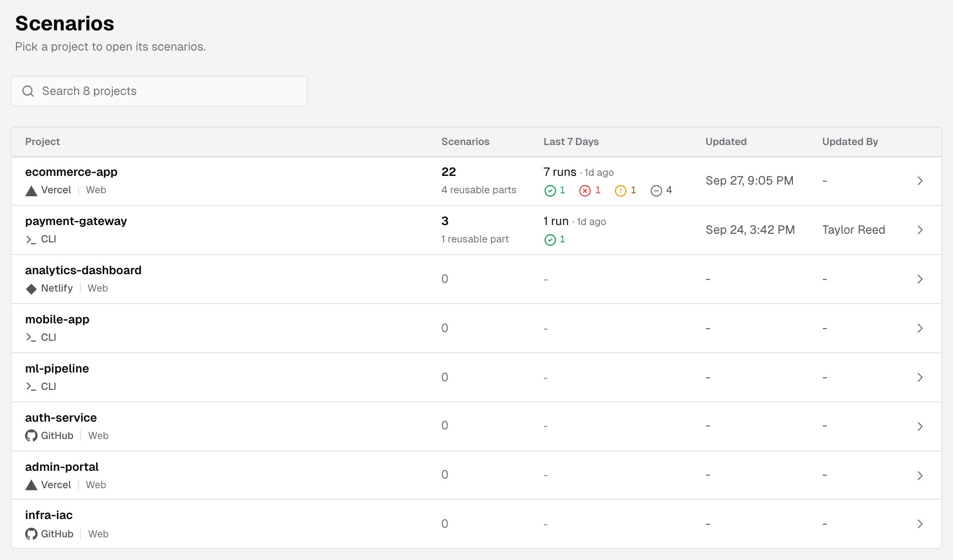953x560 pixels.
Task: Click the Vercel icon under ecommerce-app
Action: [x=31, y=190]
